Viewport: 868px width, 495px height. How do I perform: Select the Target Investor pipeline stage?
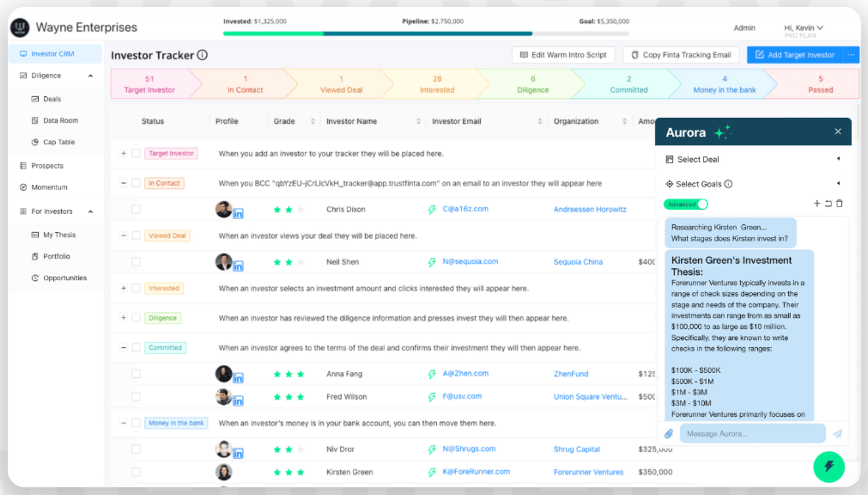[x=149, y=84]
